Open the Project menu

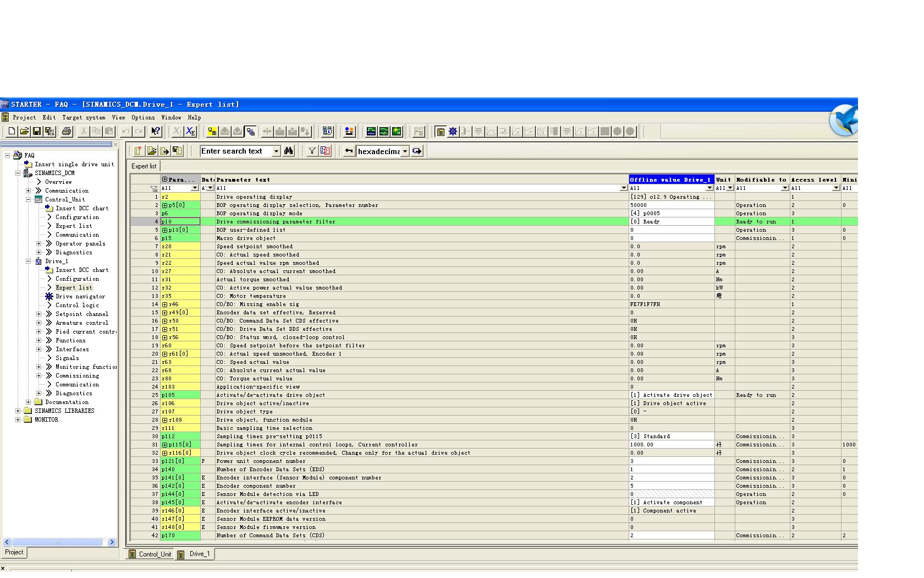(24, 117)
